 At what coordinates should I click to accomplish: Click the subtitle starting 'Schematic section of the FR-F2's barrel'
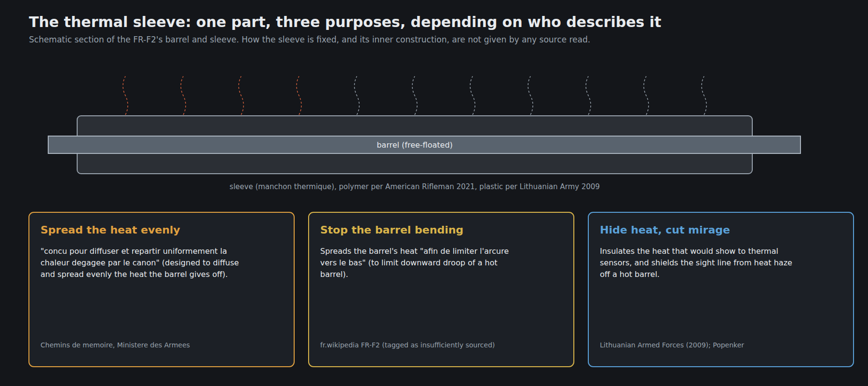[309, 40]
